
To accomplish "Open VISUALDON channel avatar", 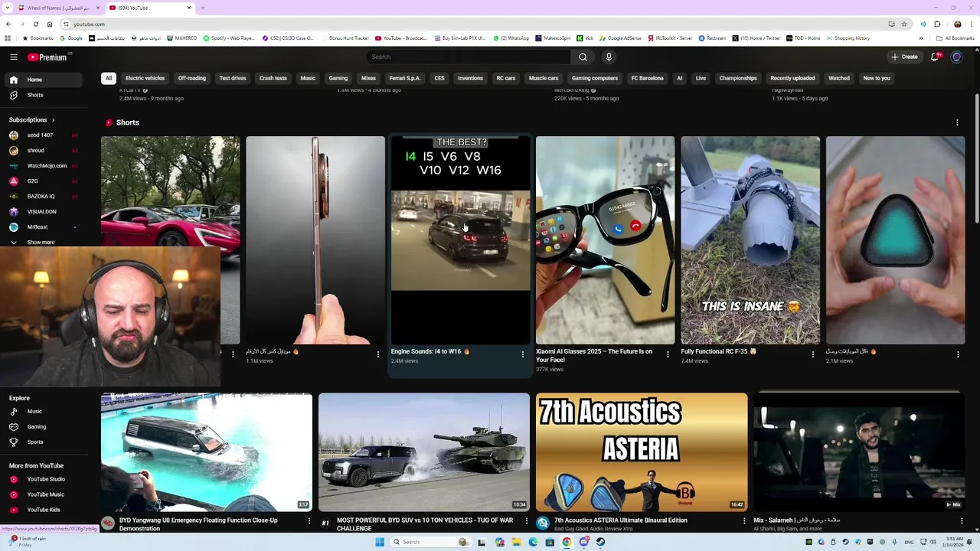I will 14,212.
